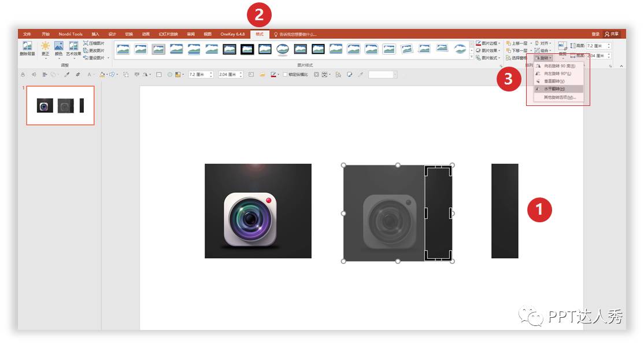644x345 pixels.
Task: Open the 组合 group dropdown
Action: 543,50
